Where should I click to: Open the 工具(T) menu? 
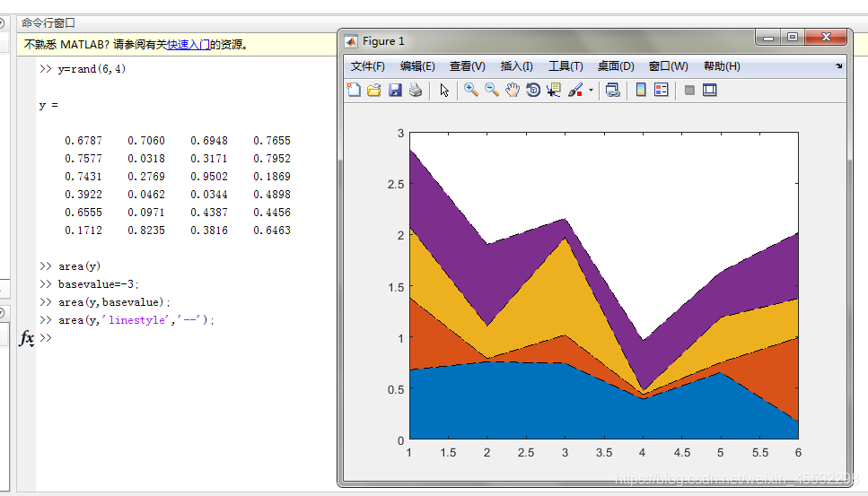pyautogui.click(x=566, y=66)
